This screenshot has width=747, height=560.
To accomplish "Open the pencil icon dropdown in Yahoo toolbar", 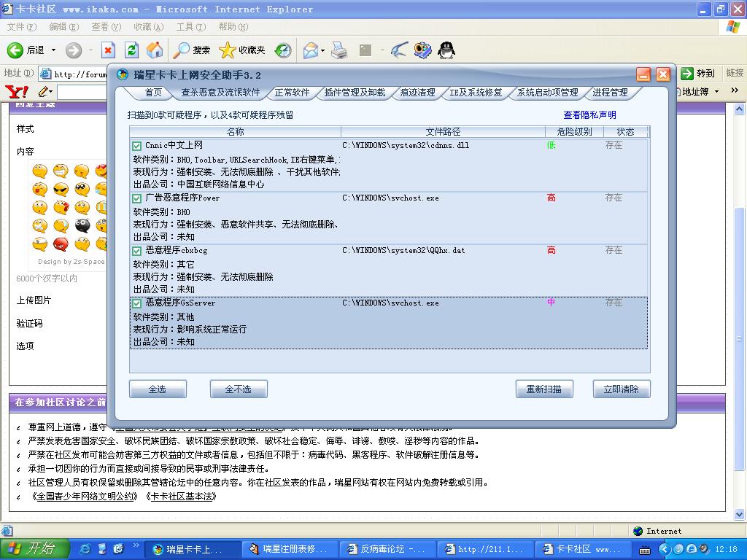I will tap(50, 91).
